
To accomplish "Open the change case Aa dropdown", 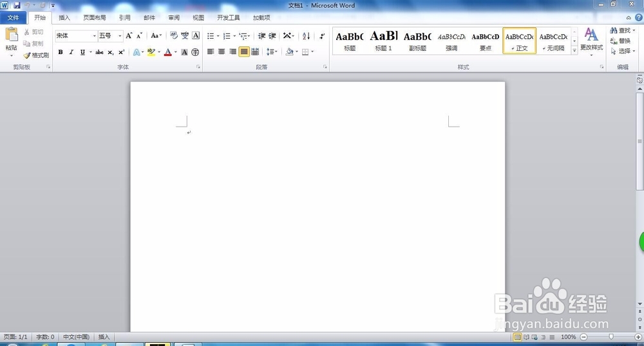I will (x=156, y=35).
